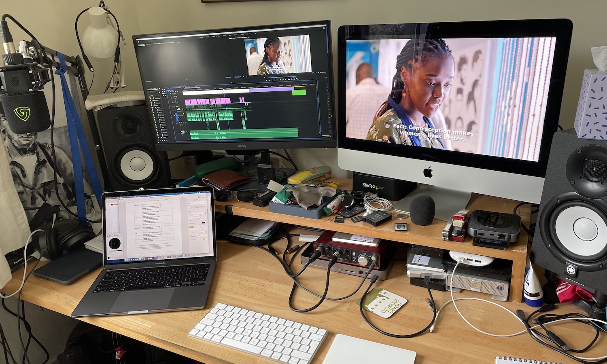Select the long white clip on Premiere's top track

[216, 93]
